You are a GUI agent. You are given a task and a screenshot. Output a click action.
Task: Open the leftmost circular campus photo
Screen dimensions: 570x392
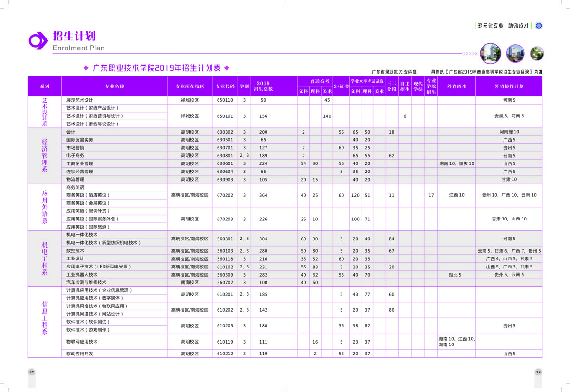point(490,53)
